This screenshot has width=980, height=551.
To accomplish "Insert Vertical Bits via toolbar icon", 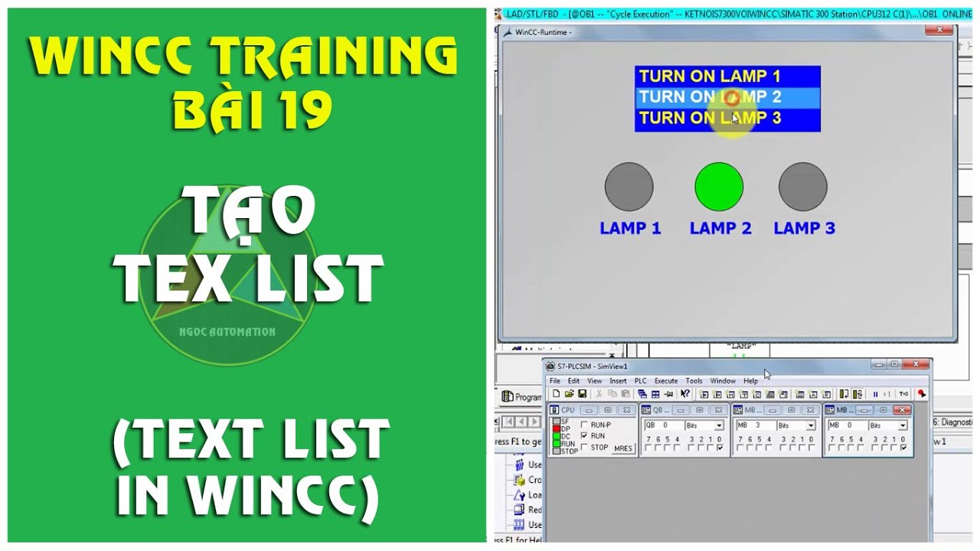I will coord(783,393).
